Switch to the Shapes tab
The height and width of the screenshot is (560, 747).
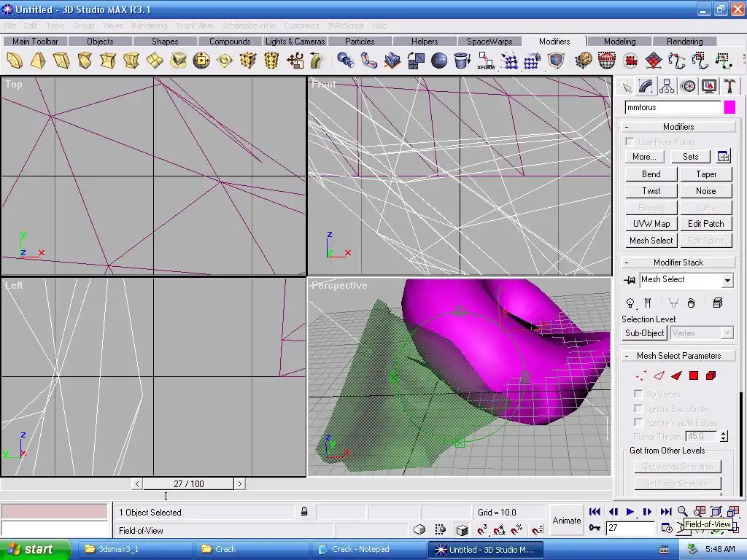click(x=165, y=42)
